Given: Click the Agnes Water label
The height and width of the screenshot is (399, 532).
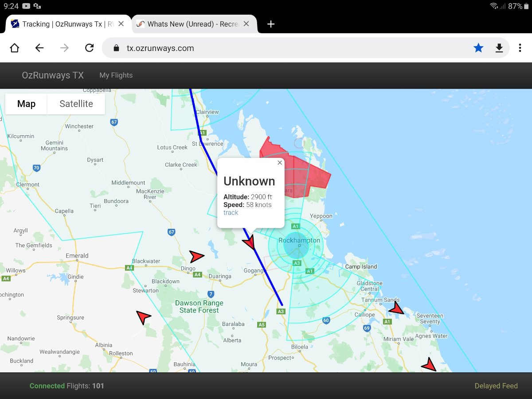Looking at the screenshot, I should click(431, 336).
